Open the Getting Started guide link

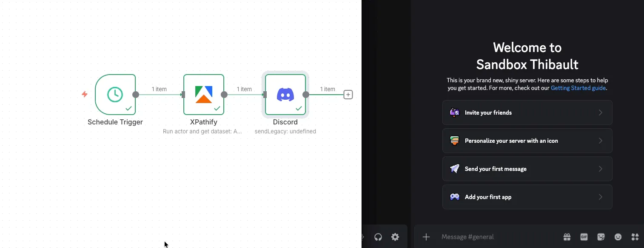pos(578,88)
